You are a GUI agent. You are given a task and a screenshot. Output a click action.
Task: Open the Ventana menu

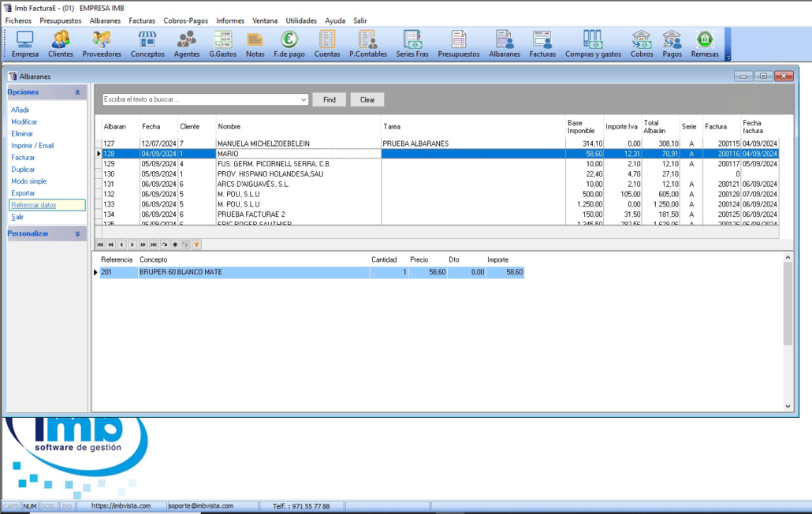coord(265,20)
